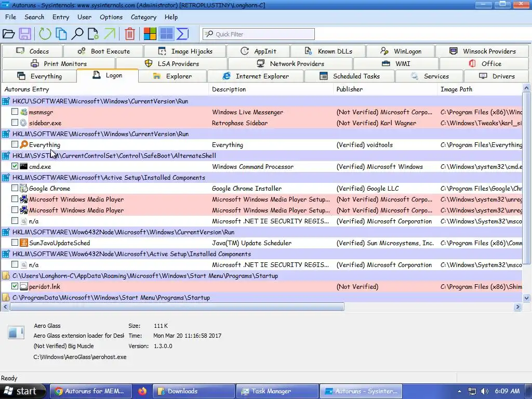Viewport: 532px width, 399px height.
Task: Click the Save toolbar icon
Action: click(x=25, y=34)
